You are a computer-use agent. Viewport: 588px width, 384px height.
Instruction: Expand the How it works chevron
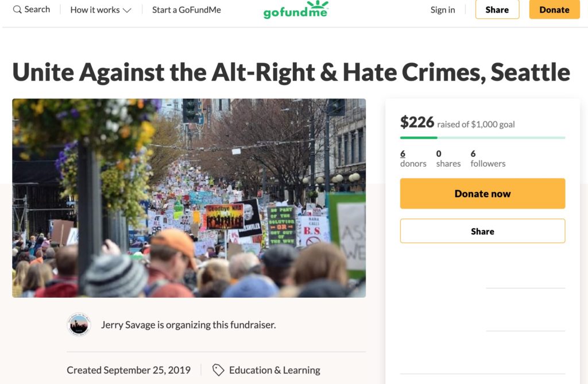click(127, 10)
